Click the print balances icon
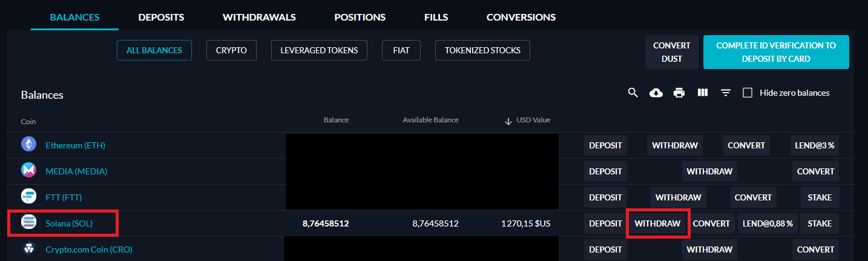 click(679, 93)
